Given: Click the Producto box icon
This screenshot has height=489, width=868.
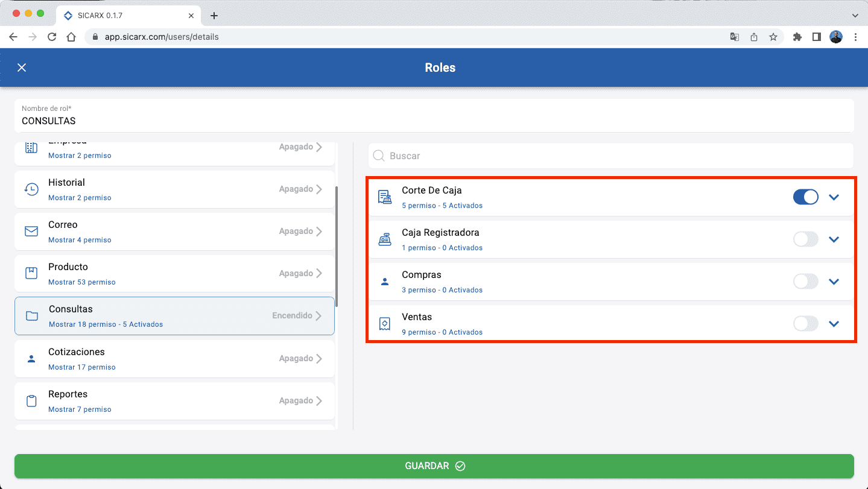Looking at the screenshot, I should (x=31, y=274).
